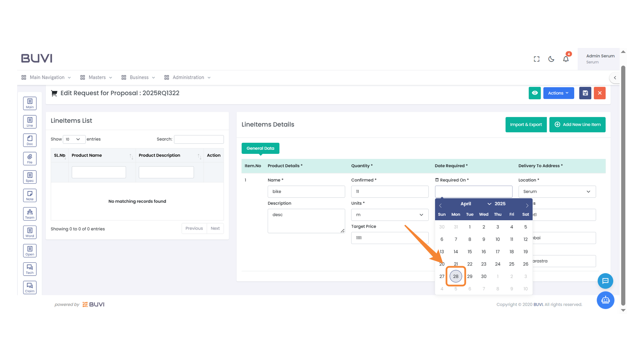This screenshot has width=644, height=362.
Task: Open the chatbot robot icon
Action: tap(605, 300)
